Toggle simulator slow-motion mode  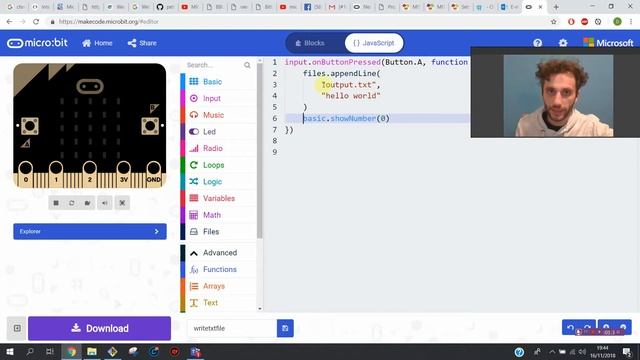tap(87, 203)
